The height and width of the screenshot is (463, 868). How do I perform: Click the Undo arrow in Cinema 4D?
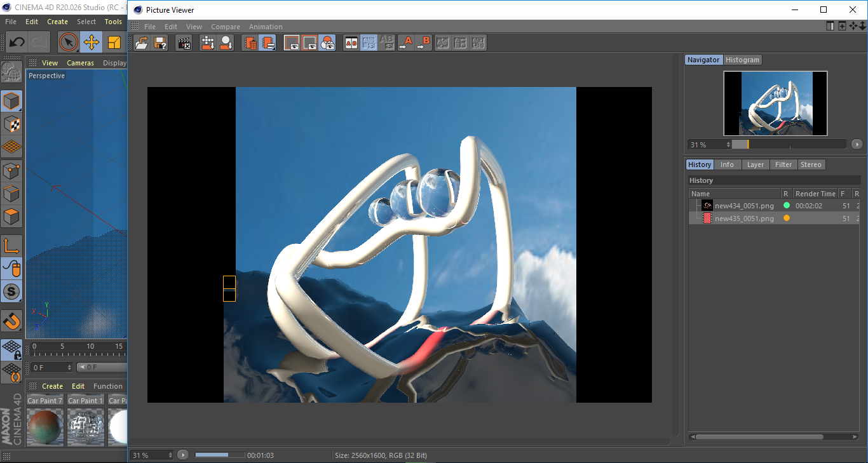(x=16, y=43)
